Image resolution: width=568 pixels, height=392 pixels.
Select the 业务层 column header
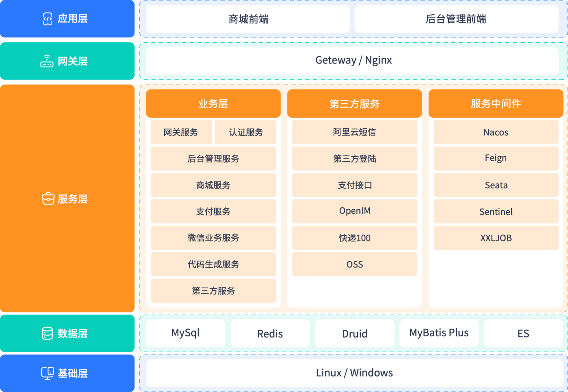click(x=213, y=104)
